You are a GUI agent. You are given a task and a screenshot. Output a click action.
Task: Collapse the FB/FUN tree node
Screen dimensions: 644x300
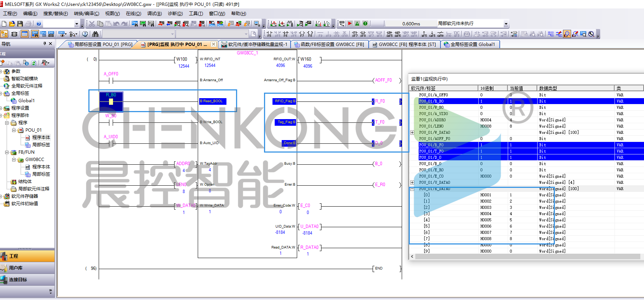7,152
